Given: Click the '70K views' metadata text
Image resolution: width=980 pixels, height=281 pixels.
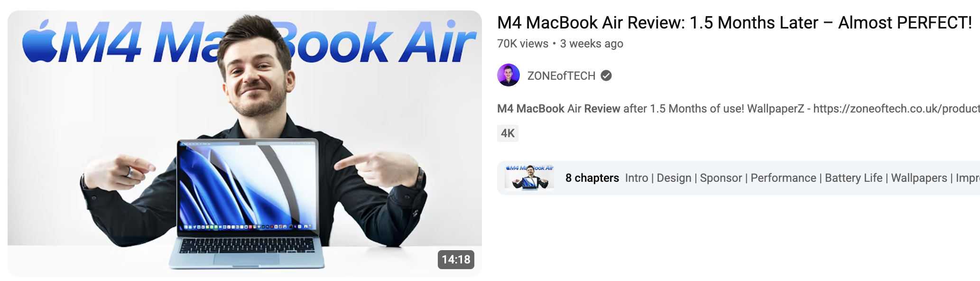Looking at the screenshot, I should coord(523,44).
